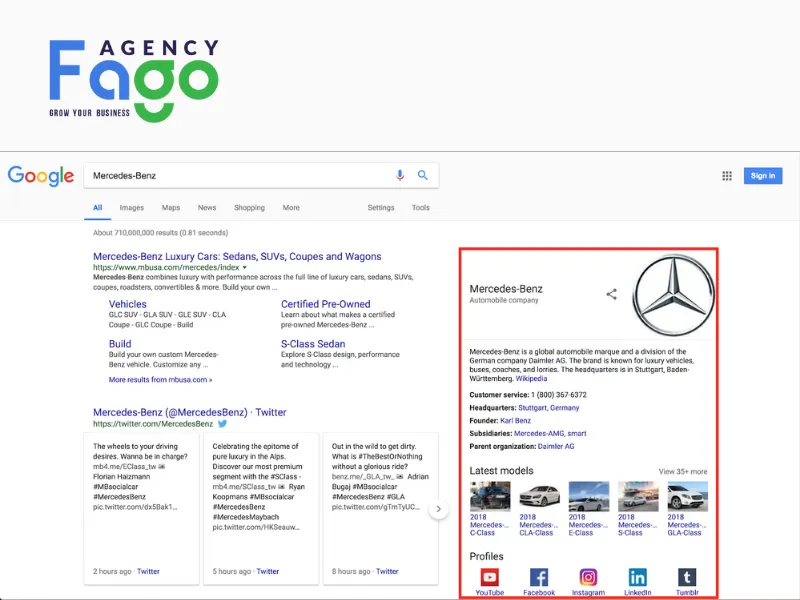The height and width of the screenshot is (600, 800).
Task: Open Settings in search bar
Action: pyautogui.click(x=381, y=208)
